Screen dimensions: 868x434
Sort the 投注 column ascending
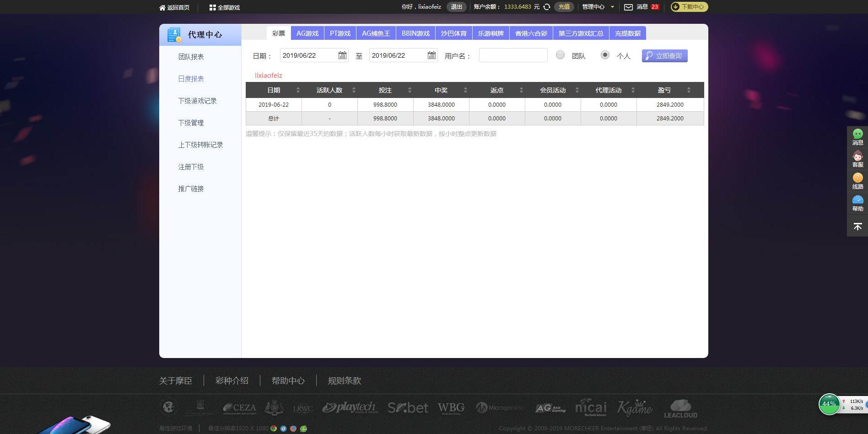click(x=410, y=88)
